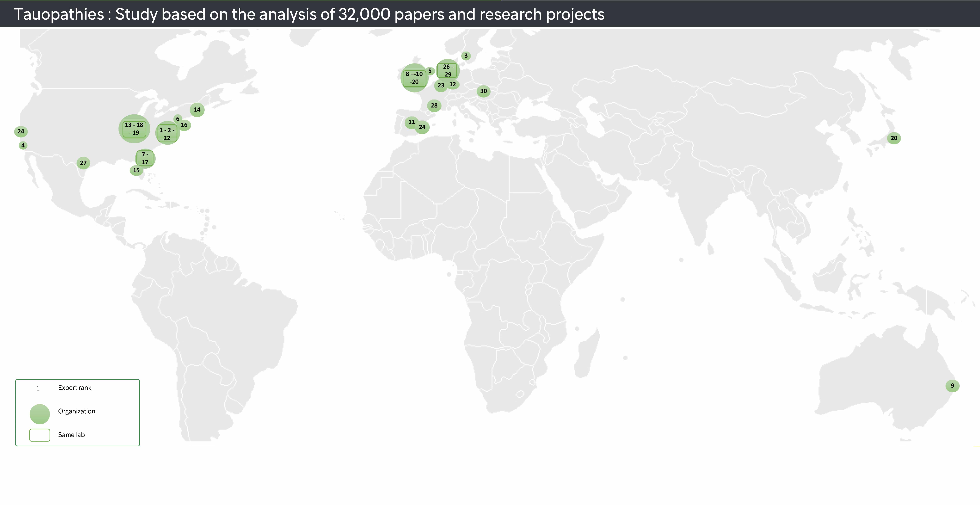Screen dimensions: 980x505
Task: Click marker 16 on the US east coast
Action: 184,124
